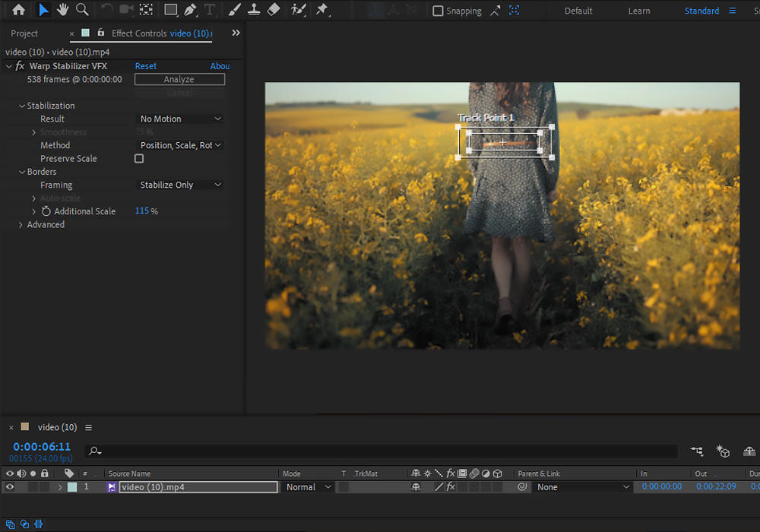Choose the Pen tool
760x532 pixels.
click(191, 11)
